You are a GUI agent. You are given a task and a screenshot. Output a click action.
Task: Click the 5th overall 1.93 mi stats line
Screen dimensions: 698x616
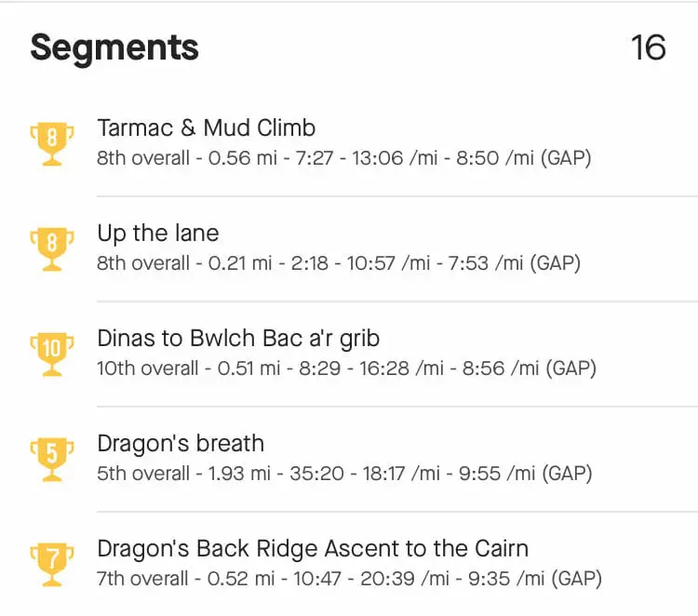344,473
